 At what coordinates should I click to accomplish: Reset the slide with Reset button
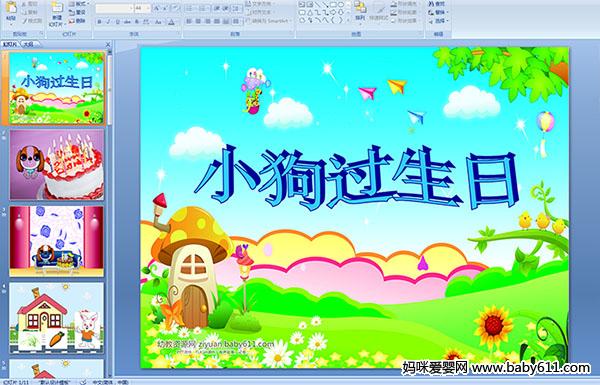coord(77,12)
